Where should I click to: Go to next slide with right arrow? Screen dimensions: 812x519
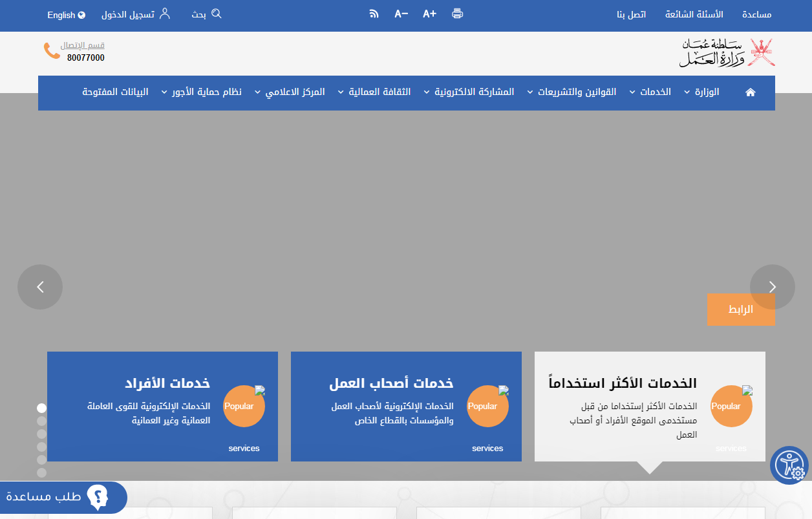(772, 287)
